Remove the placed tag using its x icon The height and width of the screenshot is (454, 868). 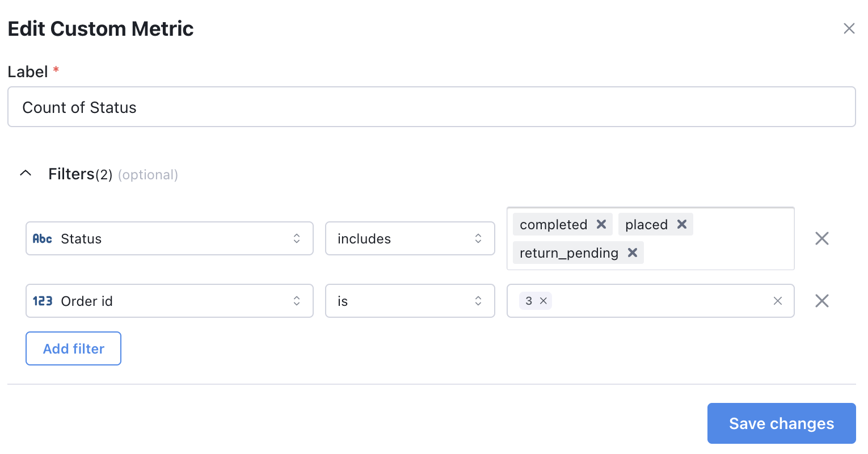681,224
